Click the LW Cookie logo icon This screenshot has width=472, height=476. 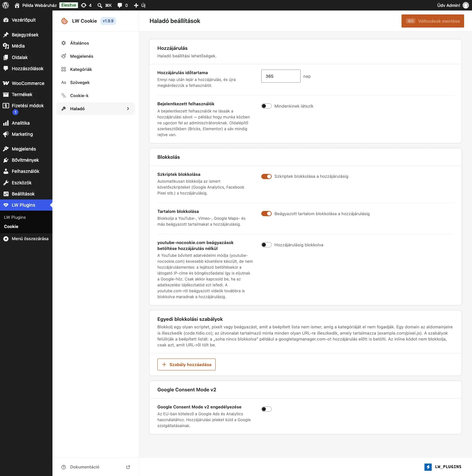point(65,21)
